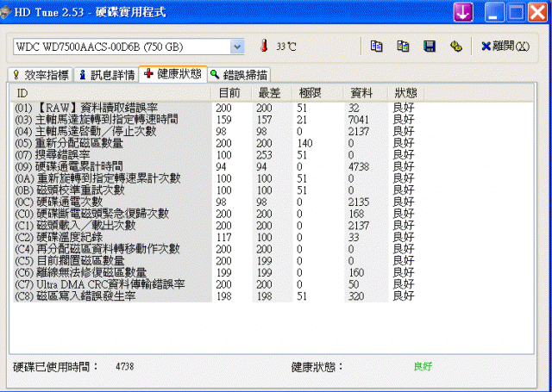Click the ID column header
Screen dimensions: 552x392
click(110, 93)
